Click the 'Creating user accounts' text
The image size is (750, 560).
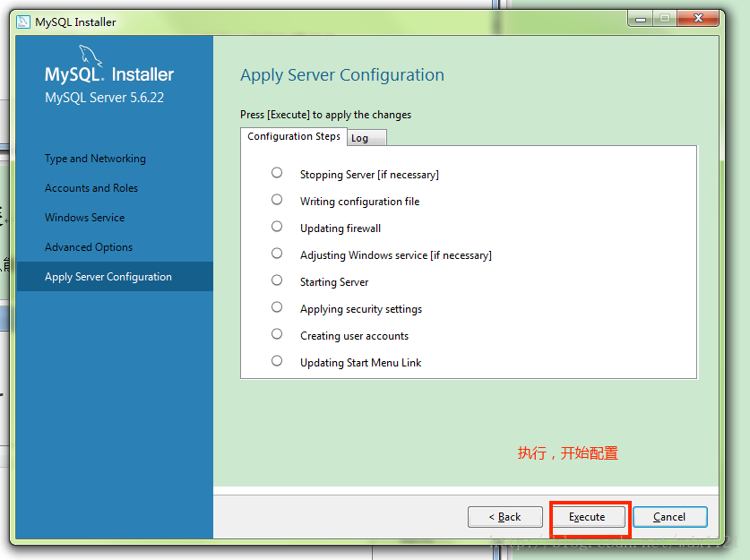[x=355, y=336]
